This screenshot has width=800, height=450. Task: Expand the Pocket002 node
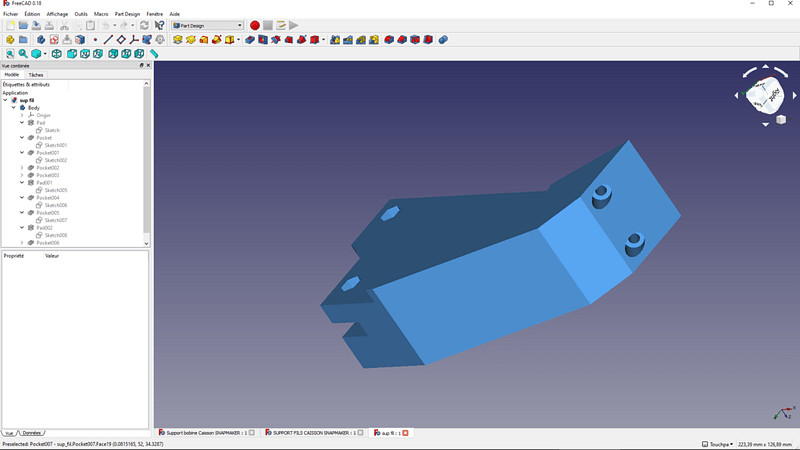click(22, 168)
